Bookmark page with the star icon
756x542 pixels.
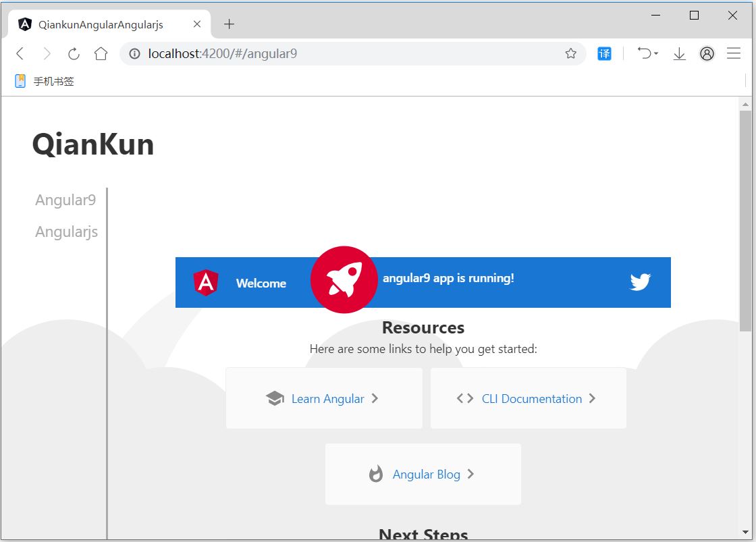point(571,53)
